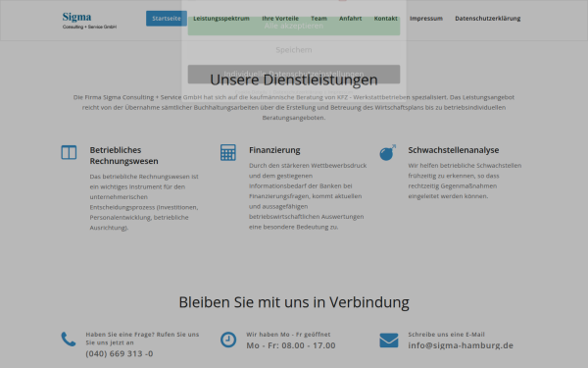588x368 pixels.
Task: Accept all cookies with Alle akzeptieren
Action: tap(294, 26)
